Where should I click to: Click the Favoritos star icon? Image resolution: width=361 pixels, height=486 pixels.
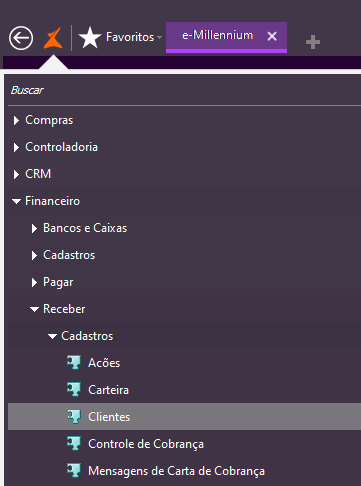click(x=90, y=37)
